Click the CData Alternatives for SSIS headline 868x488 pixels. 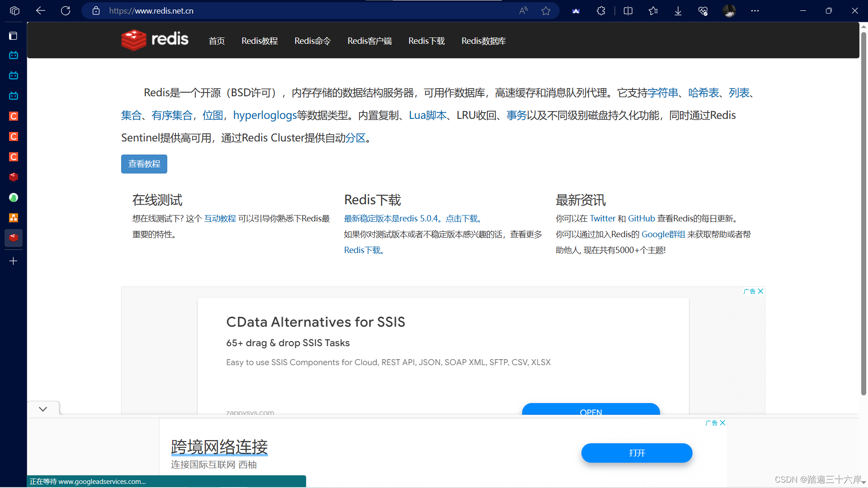[316, 322]
